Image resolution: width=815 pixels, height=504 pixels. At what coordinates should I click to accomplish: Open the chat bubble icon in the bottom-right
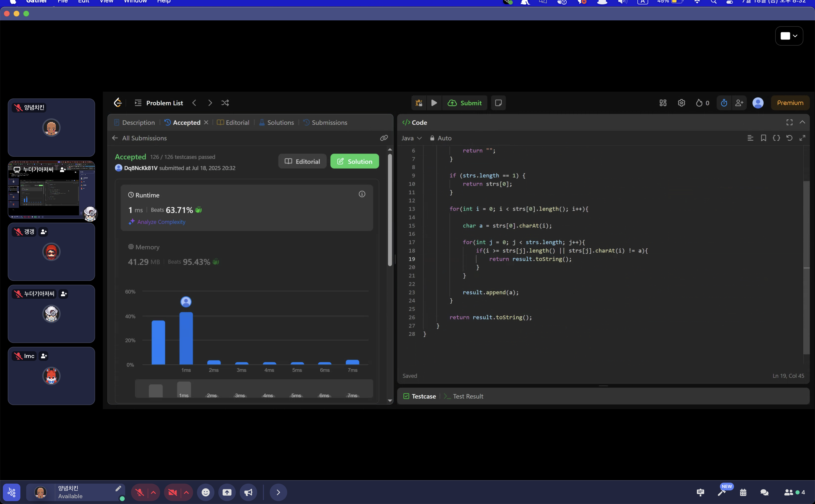pyautogui.click(x=764, y=492)
